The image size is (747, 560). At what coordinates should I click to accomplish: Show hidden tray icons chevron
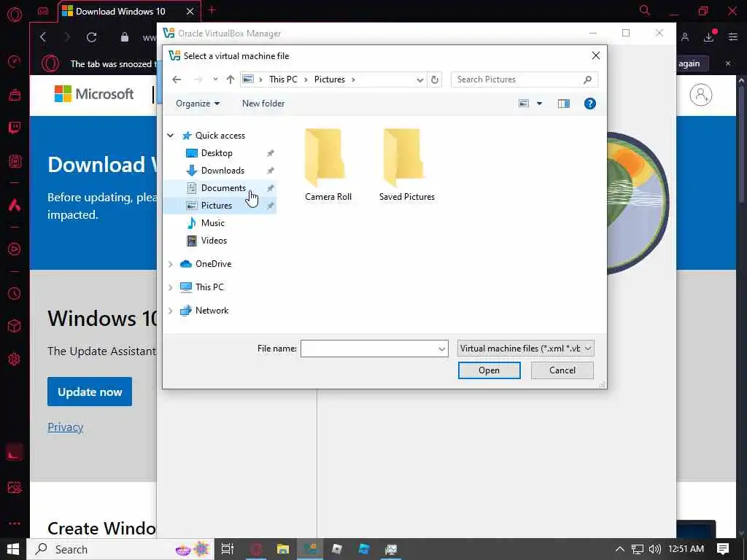click(620, 549)
